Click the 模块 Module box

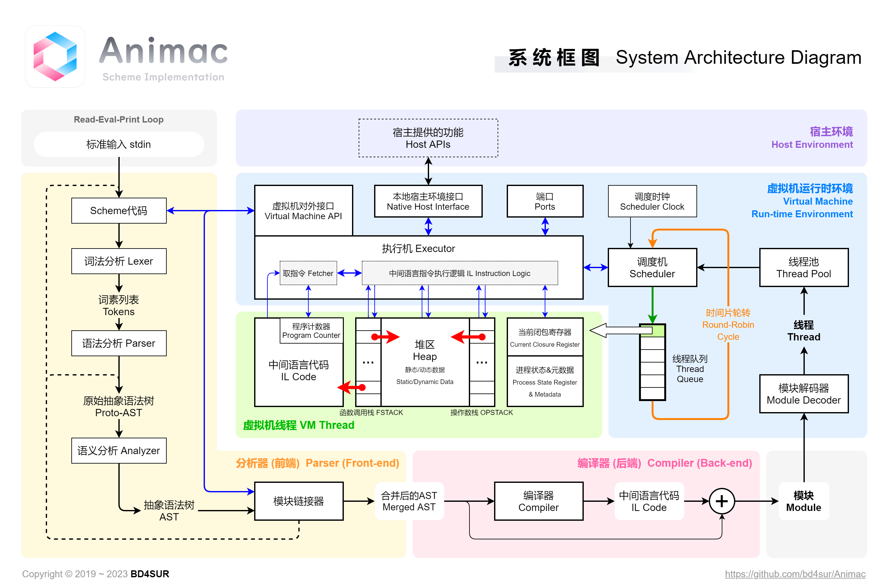[803, 501]
